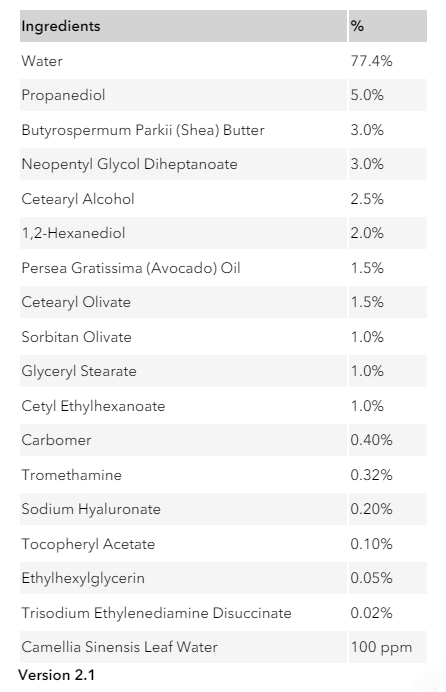Select Cetyl Ethylhexanoate ingredient
This screenshot has height=692, width=446.
click(93, 406)
